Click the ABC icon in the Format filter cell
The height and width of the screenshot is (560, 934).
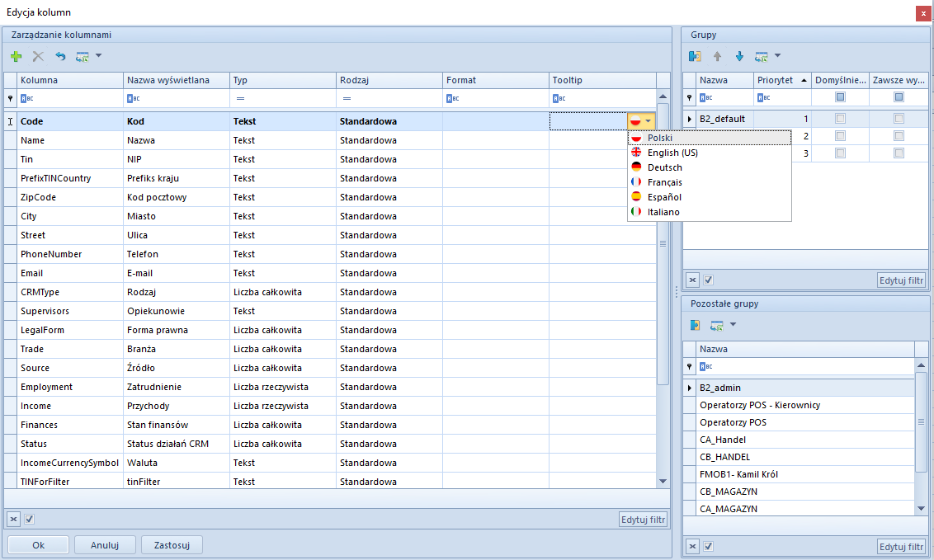(x=453, y=99)
